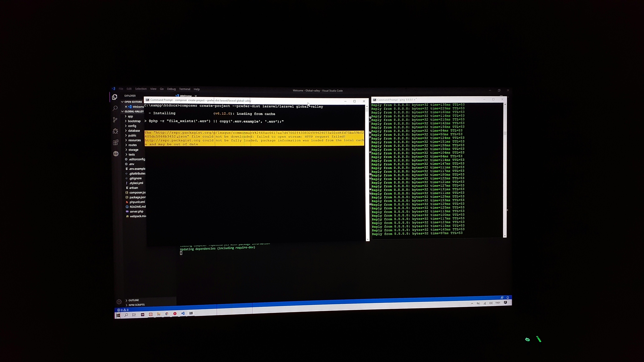Open Source Control view icon
This screenshot has height=362, width=644.
click(115, 120)
